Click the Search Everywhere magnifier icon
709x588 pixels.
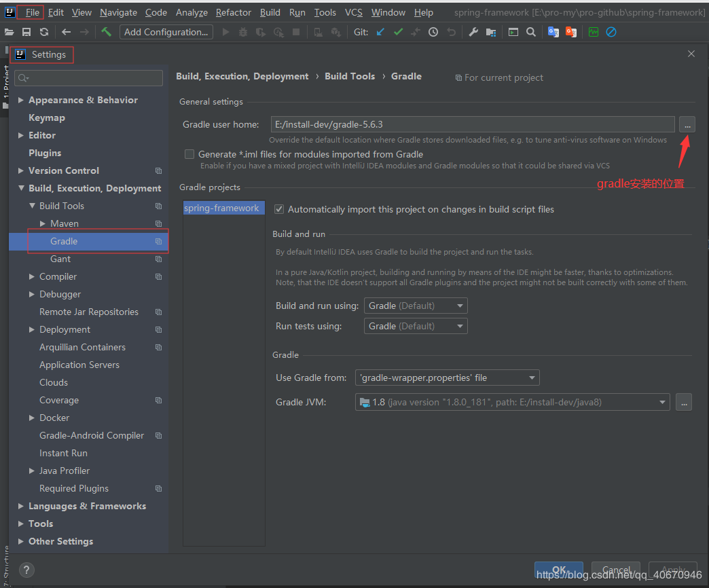point(531,32)
